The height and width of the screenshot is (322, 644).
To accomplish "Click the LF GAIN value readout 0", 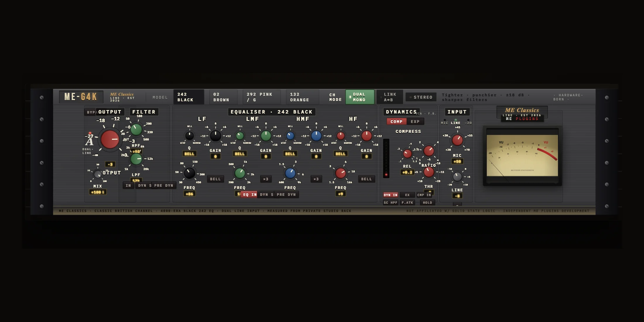I will click(x=215, y=156).
